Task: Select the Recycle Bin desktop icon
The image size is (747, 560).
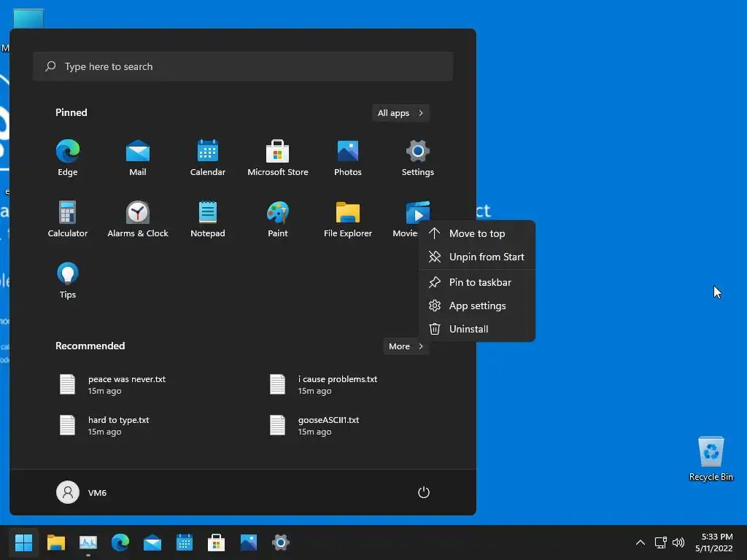Action: pos(711,459)
